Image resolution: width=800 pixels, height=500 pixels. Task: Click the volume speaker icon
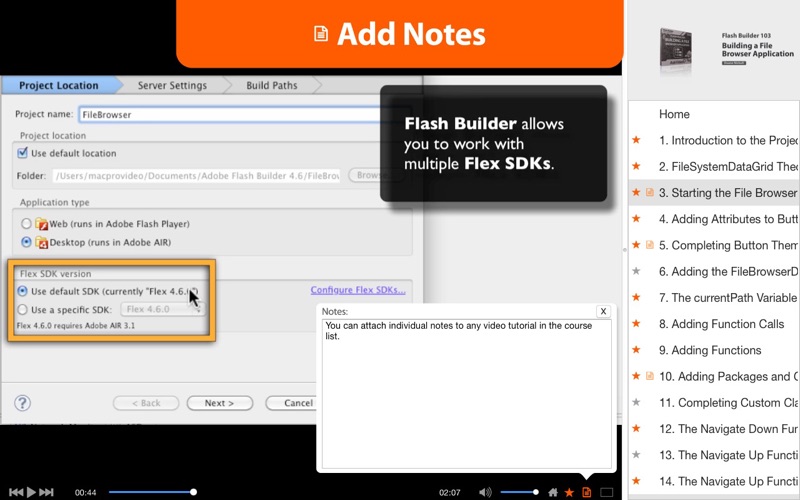(x=485, y=492)
